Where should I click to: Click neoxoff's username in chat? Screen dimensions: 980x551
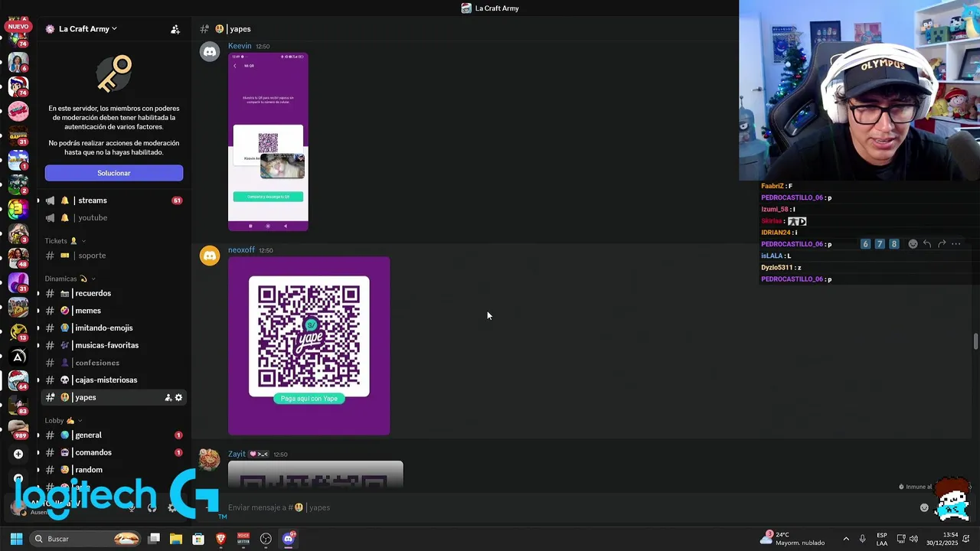tap(241, 250)
